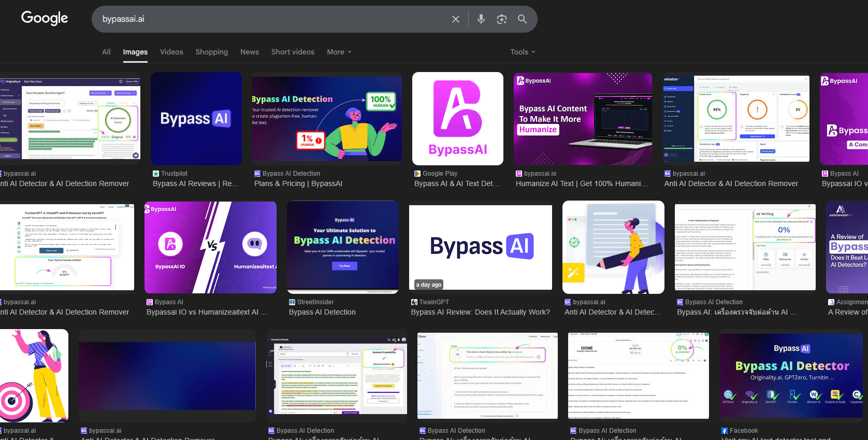The height and width of the screenshot is (440, 868).
Task: Click Google Play favicon
Action: [417, 174]
